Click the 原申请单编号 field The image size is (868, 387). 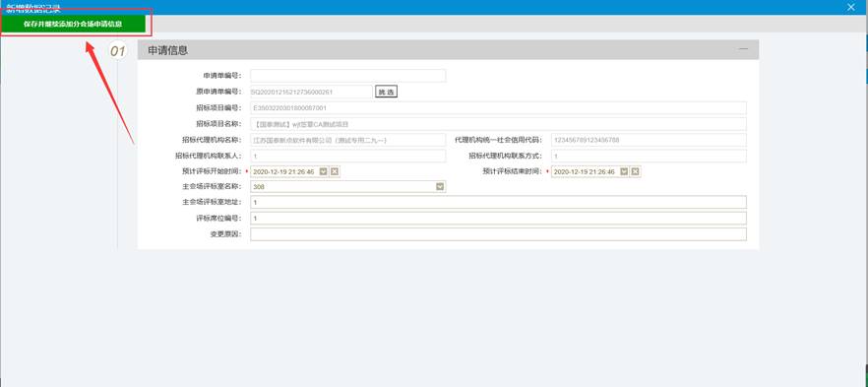click(x=311, y=92)
